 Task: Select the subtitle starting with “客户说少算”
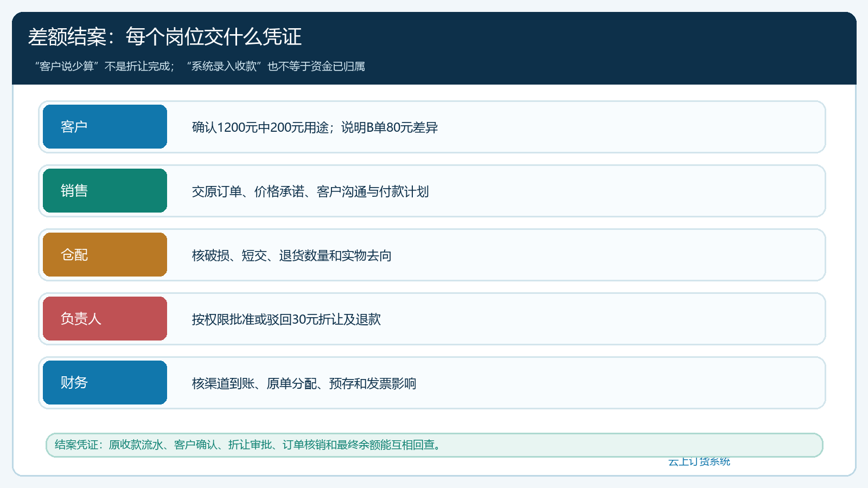tap(200, 66)
